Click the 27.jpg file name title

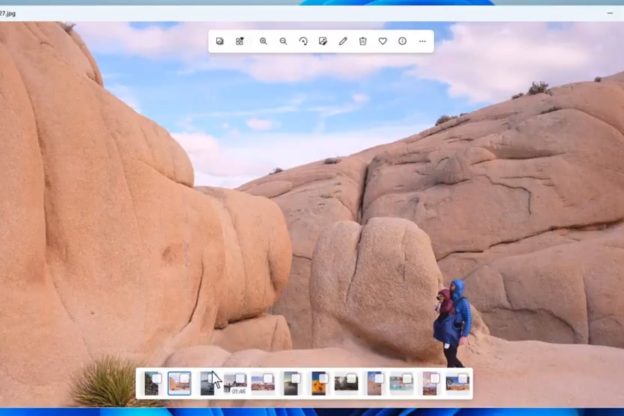8,13
